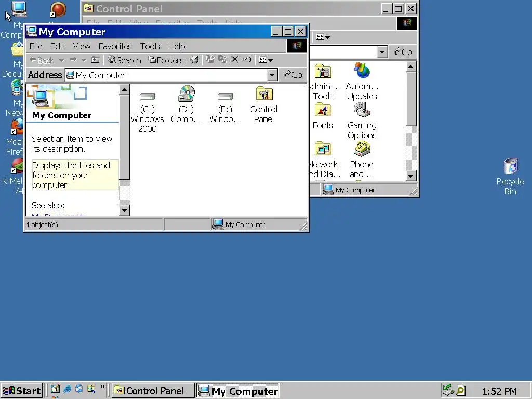Open Administrative Tools in Control Panel window

pyautogui.click(x=323, y=82)
